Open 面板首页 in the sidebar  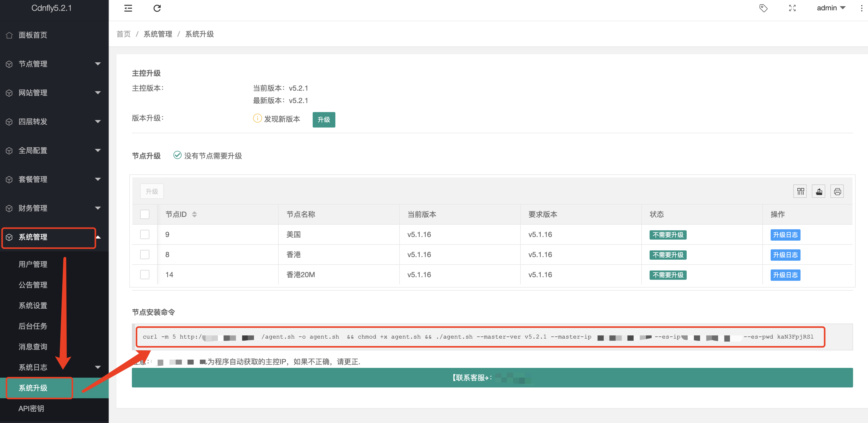[x=54, y=35]
